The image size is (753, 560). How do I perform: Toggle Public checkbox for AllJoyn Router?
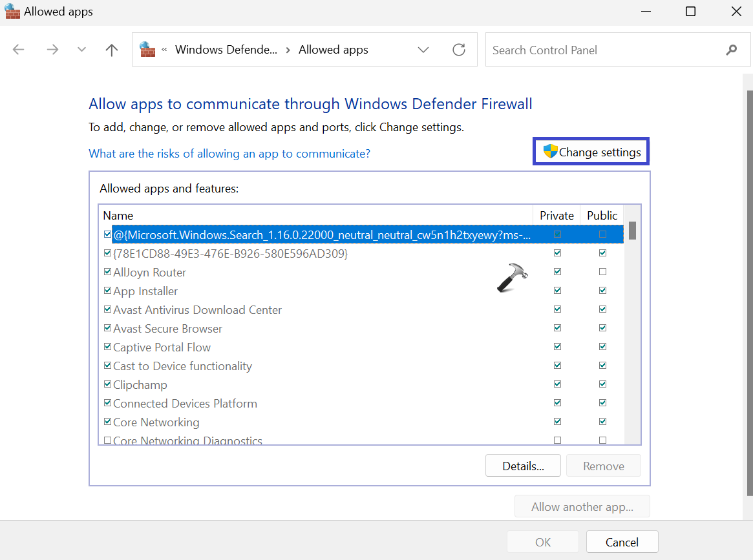(602, 272)
